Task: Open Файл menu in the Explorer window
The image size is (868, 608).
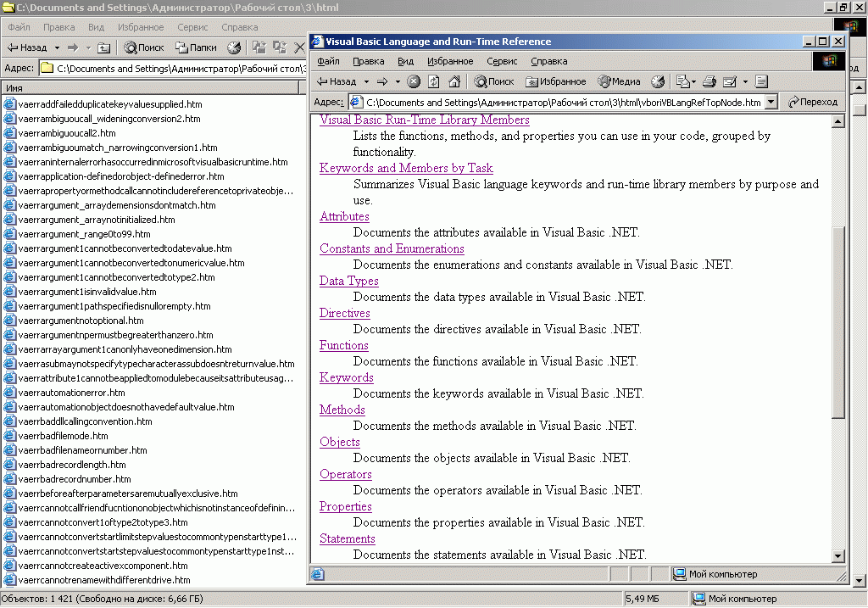Action: point(19,27)
